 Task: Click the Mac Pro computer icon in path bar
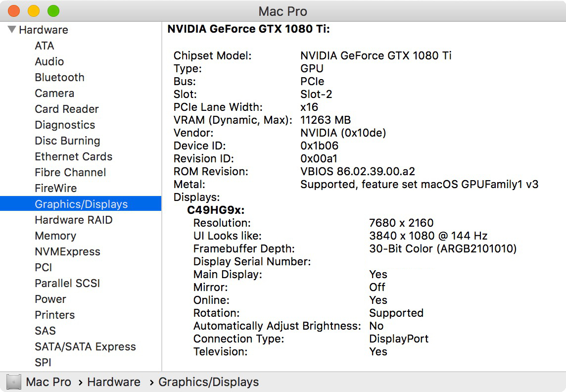tap(14, 382)
